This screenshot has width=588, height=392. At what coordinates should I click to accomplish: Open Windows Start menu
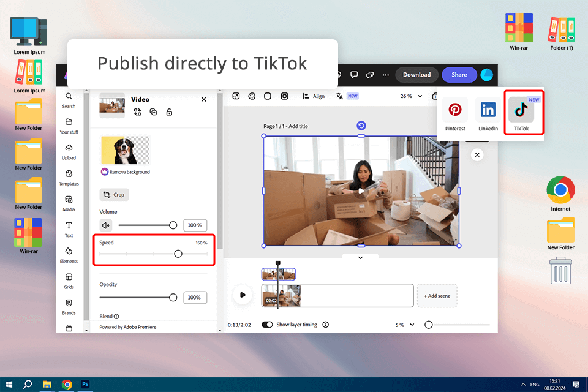pyautogui.click(x=9, y=385)
